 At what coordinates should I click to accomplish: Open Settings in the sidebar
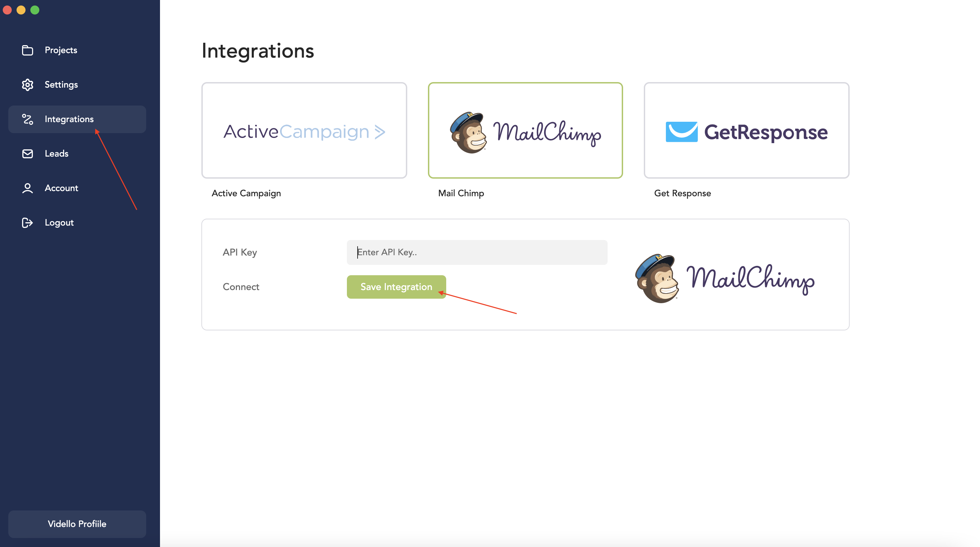coord(77,85)
